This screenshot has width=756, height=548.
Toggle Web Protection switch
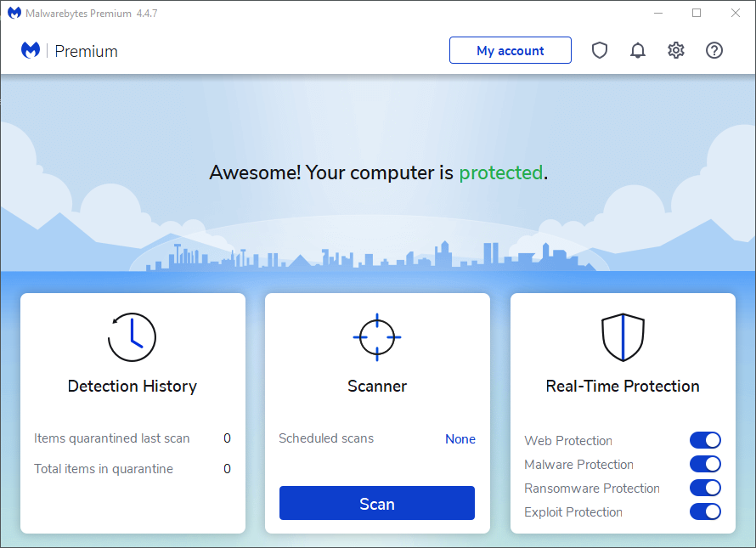[705, 440]
